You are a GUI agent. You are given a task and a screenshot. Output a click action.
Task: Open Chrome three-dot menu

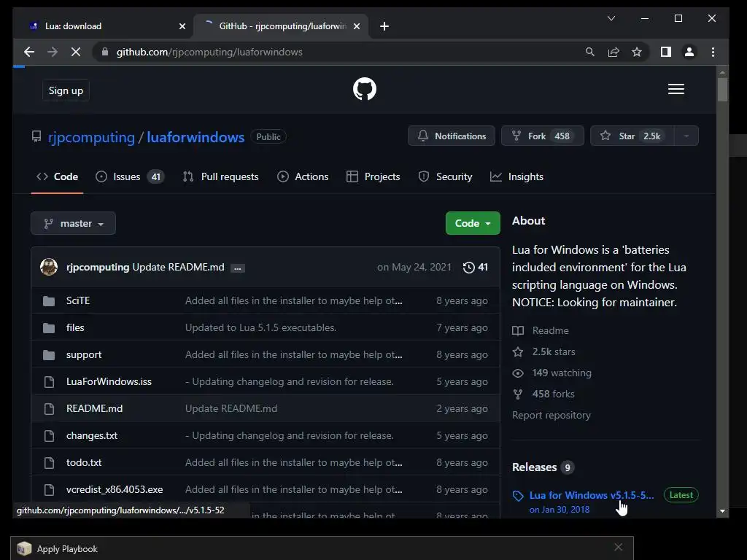tap(713, 52)
